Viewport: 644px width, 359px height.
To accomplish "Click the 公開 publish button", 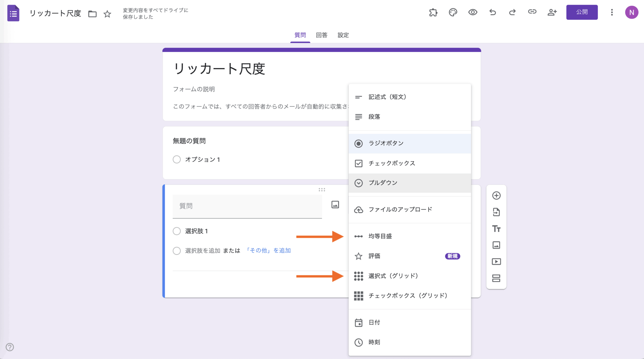I will pos(582,12).
